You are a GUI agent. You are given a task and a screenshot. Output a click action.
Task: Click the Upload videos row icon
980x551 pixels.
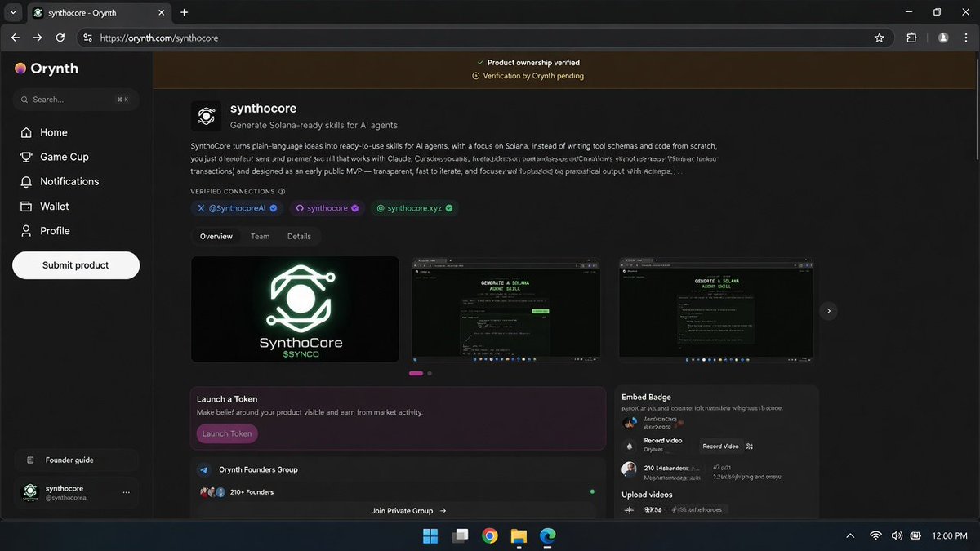coord(629,509)
